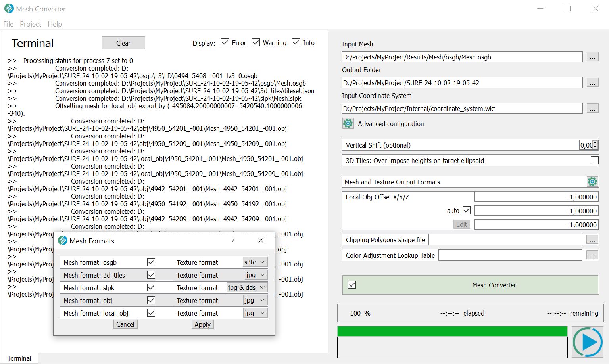Apply the Mesh Formats settings
609x364 pixels.
click(x=203, y=324)
